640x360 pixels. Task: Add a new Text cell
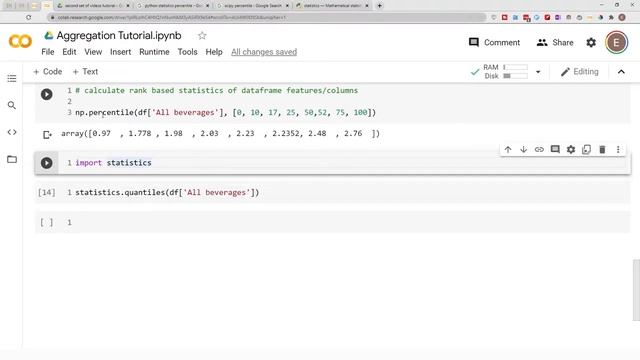click(x=85, y=71)
